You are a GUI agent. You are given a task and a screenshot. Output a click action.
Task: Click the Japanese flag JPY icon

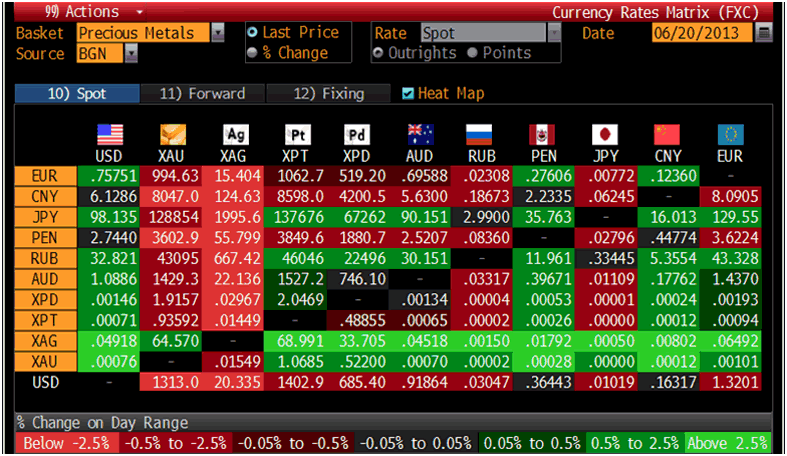point(603,135)
